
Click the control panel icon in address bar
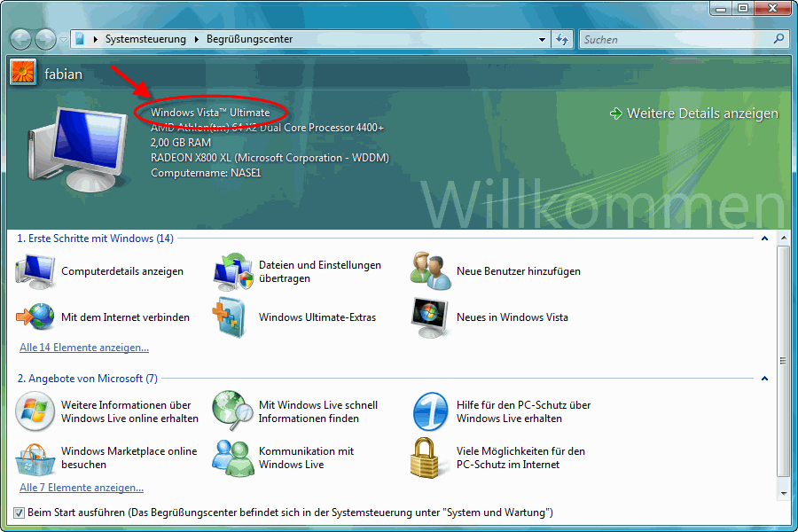81,39
